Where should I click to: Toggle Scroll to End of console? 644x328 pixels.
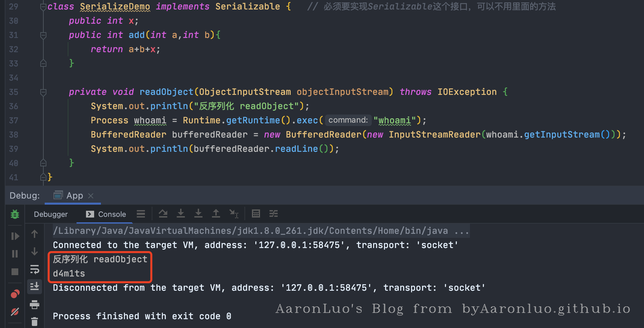pos(35,287)
